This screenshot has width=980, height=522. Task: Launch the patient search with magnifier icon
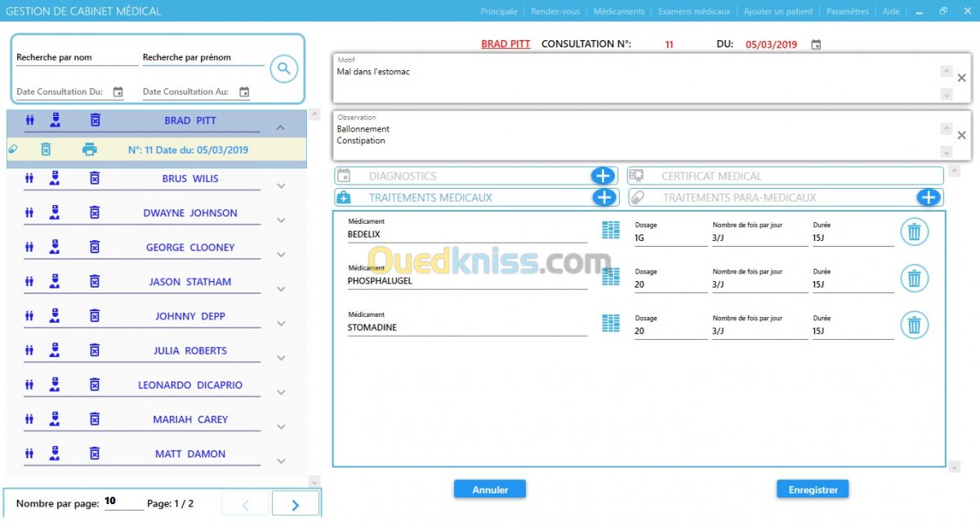point(283,69)
